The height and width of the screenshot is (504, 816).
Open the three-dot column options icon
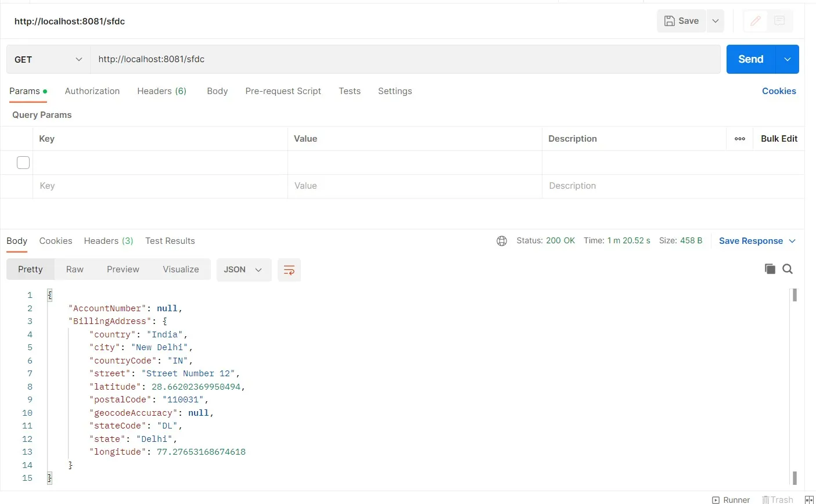(x=740, y=139)
